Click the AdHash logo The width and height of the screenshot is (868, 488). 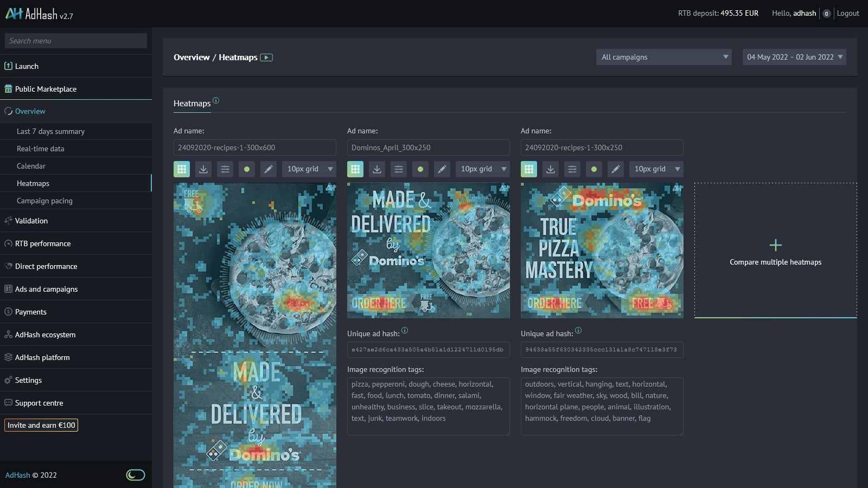pos(39,14)
